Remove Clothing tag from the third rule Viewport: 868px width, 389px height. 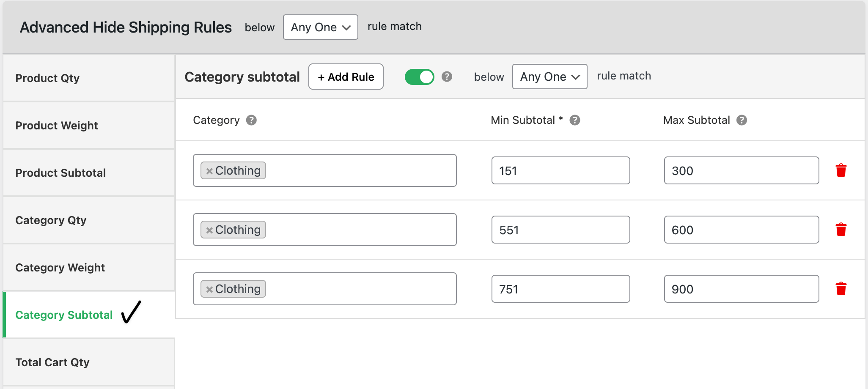(x=209, y=289)
